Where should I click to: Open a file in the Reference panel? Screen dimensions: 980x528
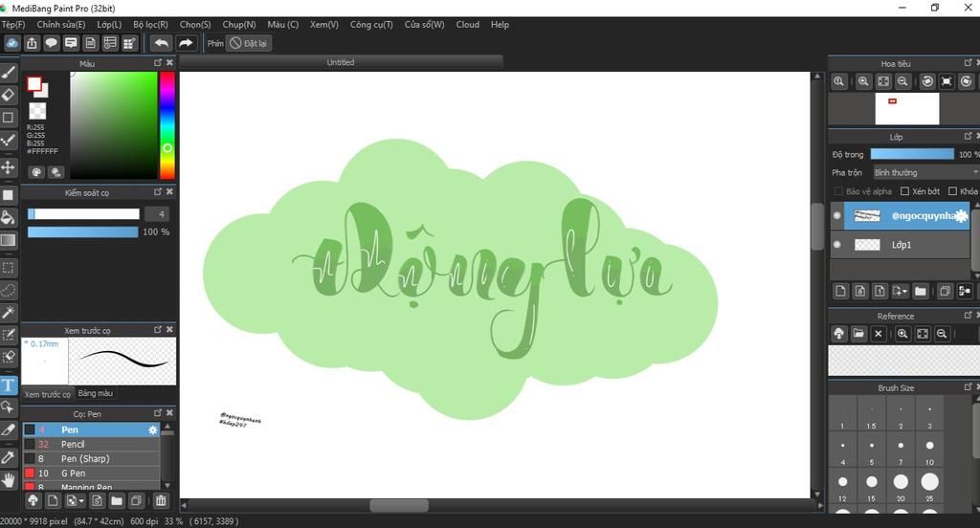coord(858,334)
